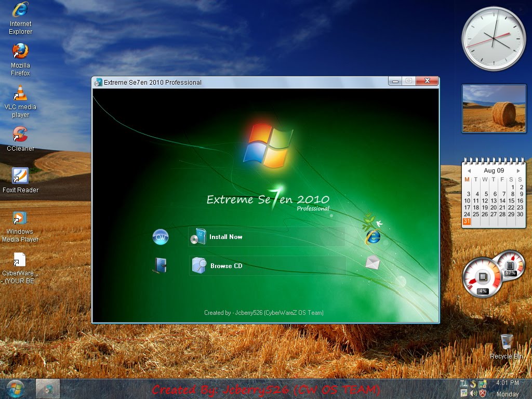This screenshot has height=399, width=532.
Task: Go to next month in calendar gadget
Action: tap(518, 170)
